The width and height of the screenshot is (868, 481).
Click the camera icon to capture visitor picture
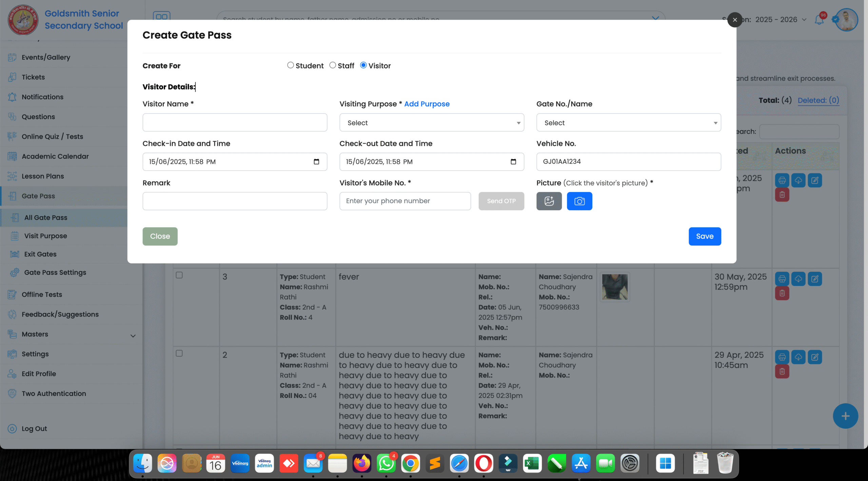coord(579,201)
